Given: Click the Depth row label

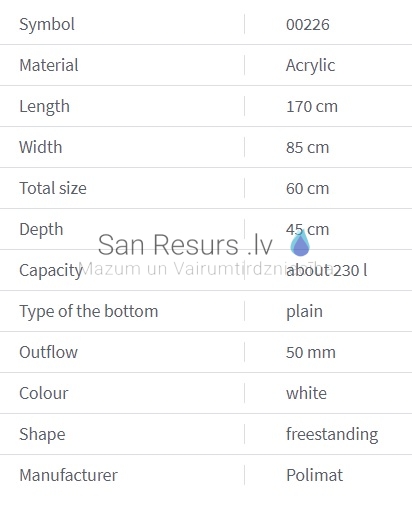Looking at the screenshot, I should point(41,230).
